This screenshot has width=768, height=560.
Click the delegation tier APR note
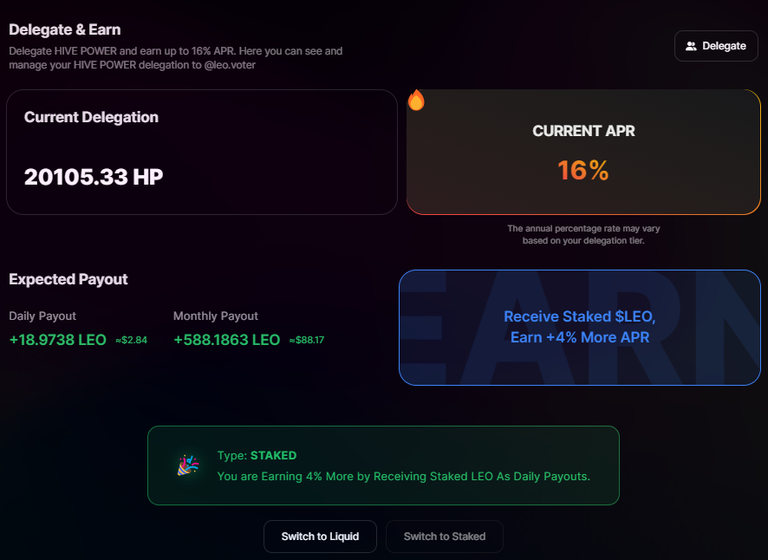tap(583, 235)
